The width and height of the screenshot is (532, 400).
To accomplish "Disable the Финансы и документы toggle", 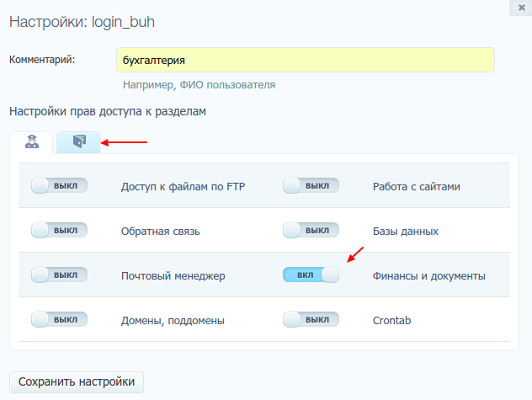I will coord(311,275).
